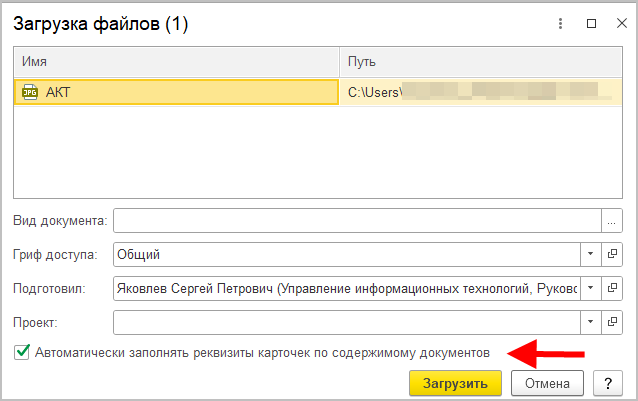Close the Загрузка файлов dialog
Screen dimensions: 638x401
click(618, 21)
